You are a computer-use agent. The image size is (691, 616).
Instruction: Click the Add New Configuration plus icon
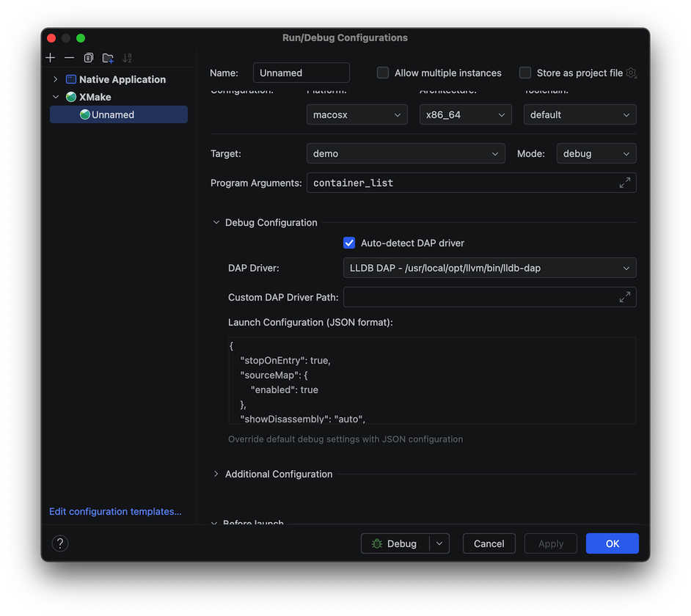tap(51, 58)
